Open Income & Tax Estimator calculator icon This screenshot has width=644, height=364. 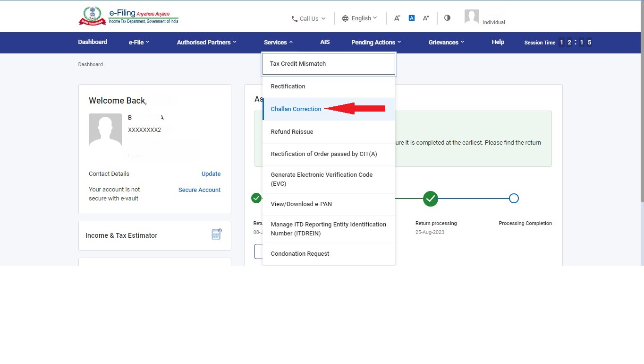coord(216,234)
